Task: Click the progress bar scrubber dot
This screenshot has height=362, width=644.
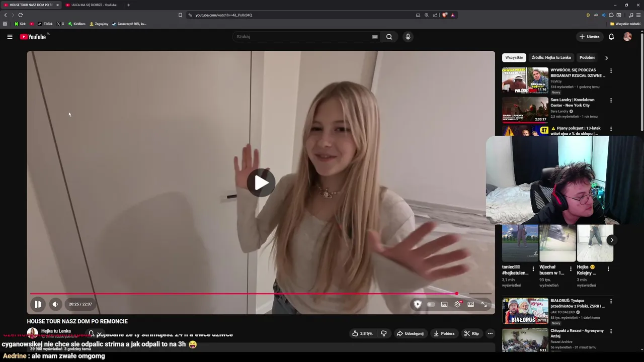Action: (456, 294)
